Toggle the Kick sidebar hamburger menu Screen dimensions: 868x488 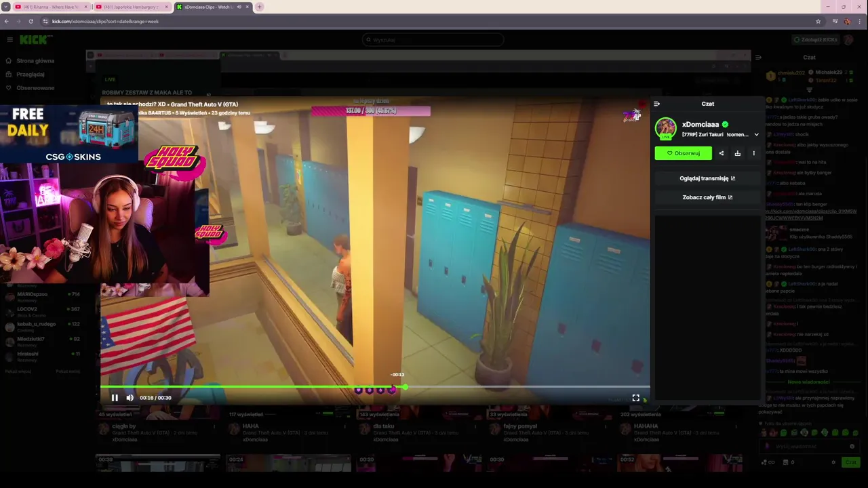[x=9, y=40]
